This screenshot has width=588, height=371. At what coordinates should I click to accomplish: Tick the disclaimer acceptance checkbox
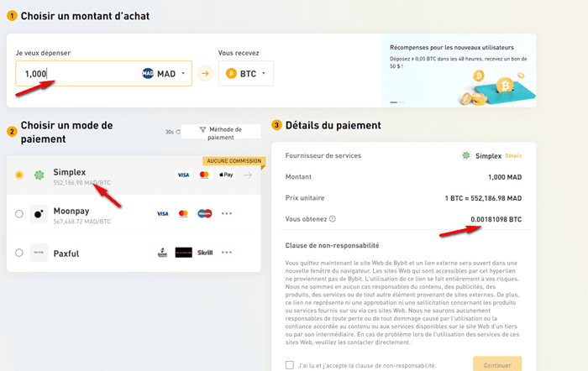click(290, 365)
